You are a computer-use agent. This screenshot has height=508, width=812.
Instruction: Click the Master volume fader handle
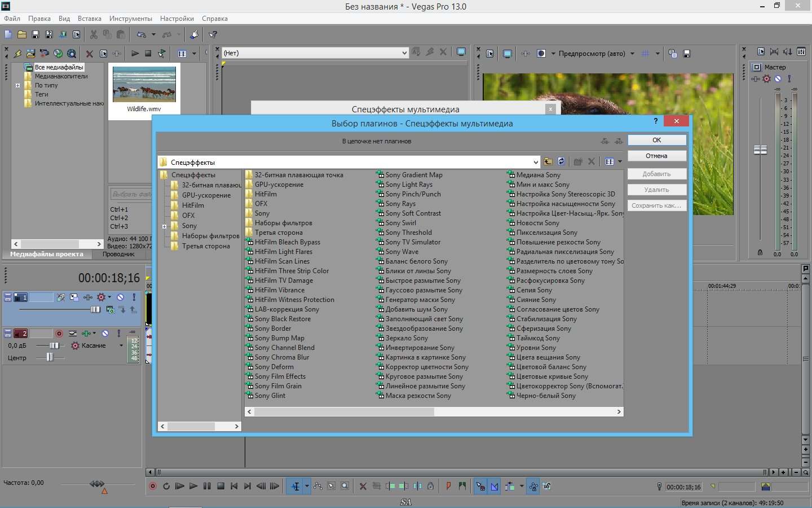tap(760, 150)
